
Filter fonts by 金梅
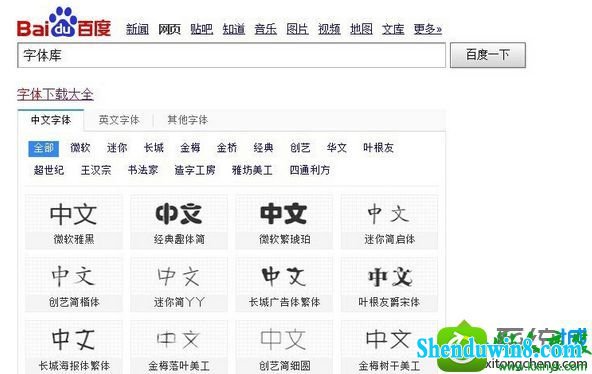190,148
